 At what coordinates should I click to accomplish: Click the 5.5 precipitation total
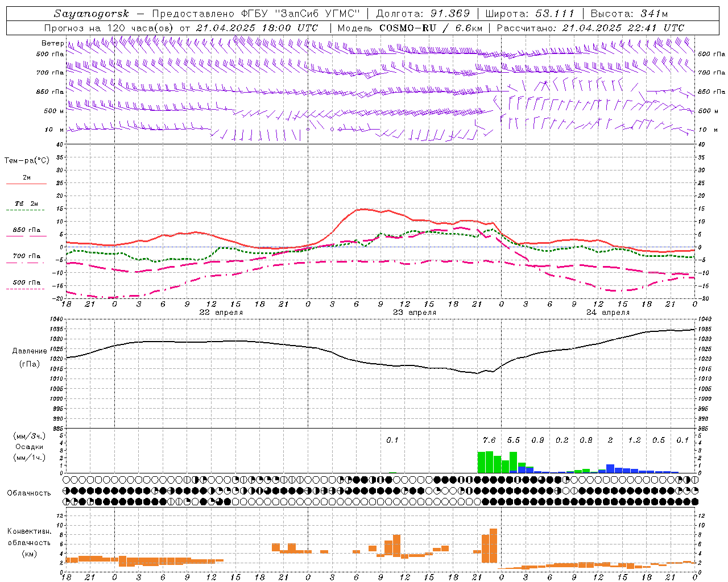coord(514,440)
